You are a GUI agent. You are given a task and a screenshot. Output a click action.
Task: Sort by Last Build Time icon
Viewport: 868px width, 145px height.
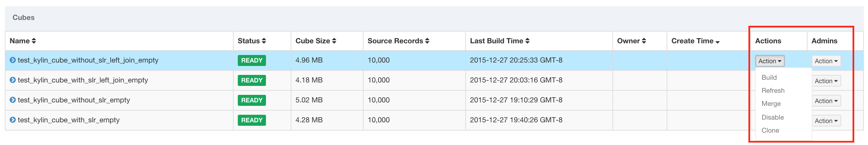click(x=527, y=41)
